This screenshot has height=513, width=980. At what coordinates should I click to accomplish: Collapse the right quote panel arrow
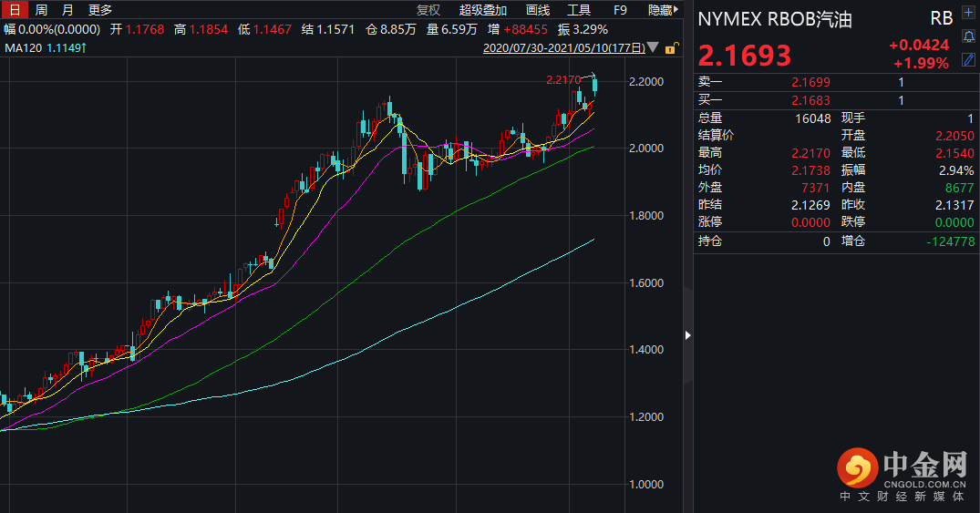click(687, 335)
